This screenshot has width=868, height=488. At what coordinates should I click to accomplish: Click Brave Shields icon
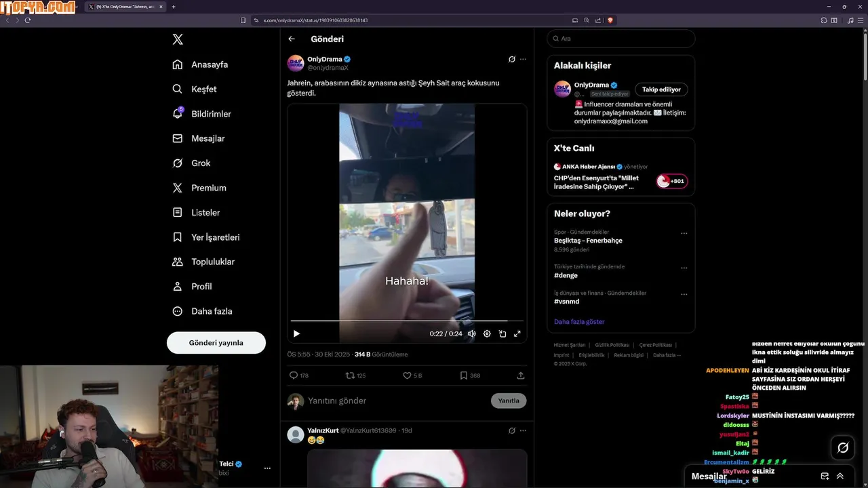tap(610, 20)
